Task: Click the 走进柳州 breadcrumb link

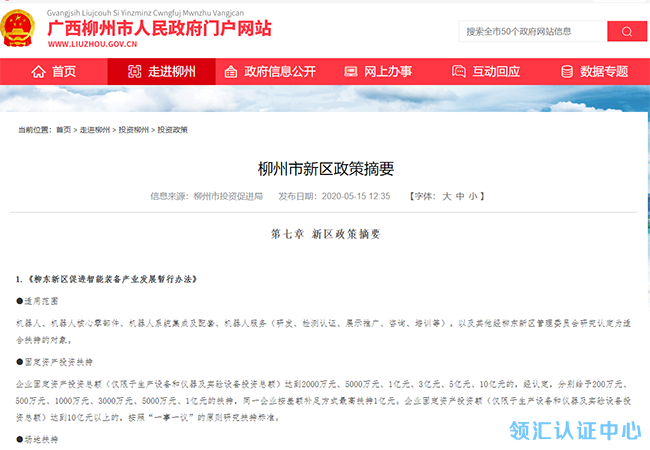Action: coord(95,130)
